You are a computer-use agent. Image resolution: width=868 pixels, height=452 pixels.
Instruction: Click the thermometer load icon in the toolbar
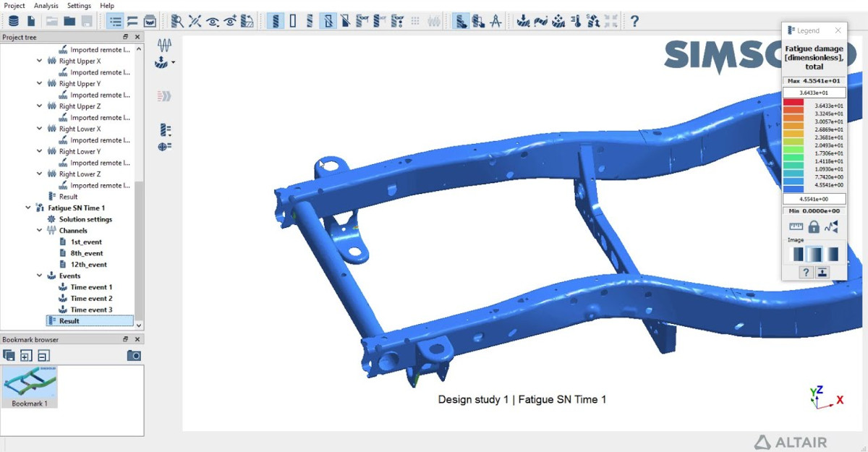click(x=577, y=22)
